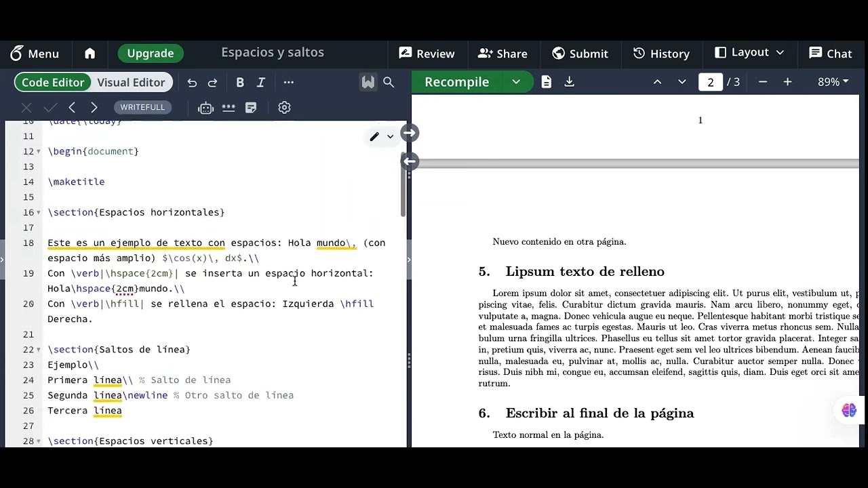The width and height of the screenshot is (868, 488).
Task: Open the Review panel
Action: (427, 54)
